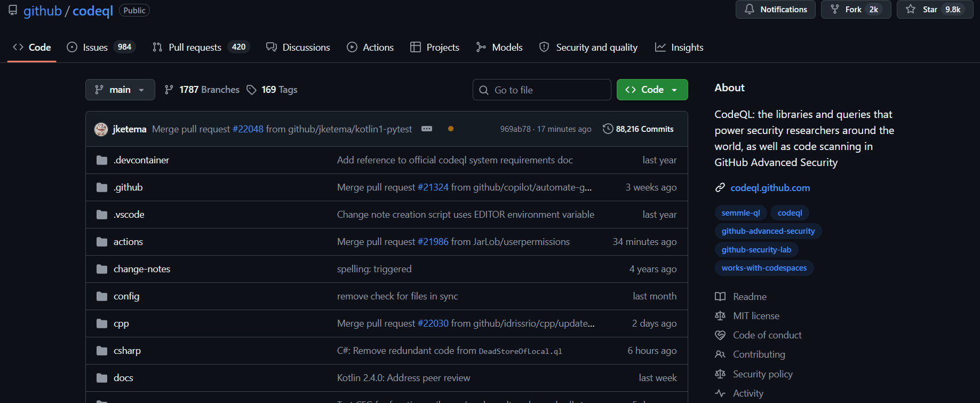Viewport: 980px width, 403px height.
Task: Open the main branch dropdown
Action: (x=120, y=90)
